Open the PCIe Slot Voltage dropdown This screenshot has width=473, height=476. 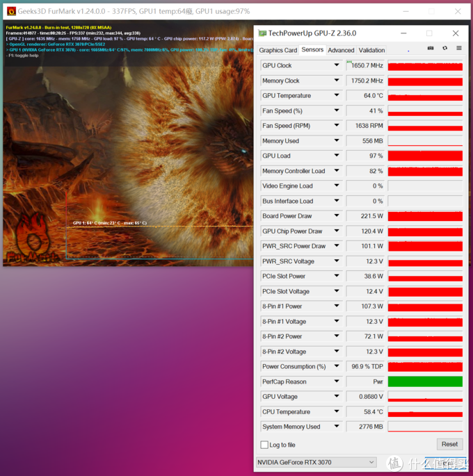(337, 290)
